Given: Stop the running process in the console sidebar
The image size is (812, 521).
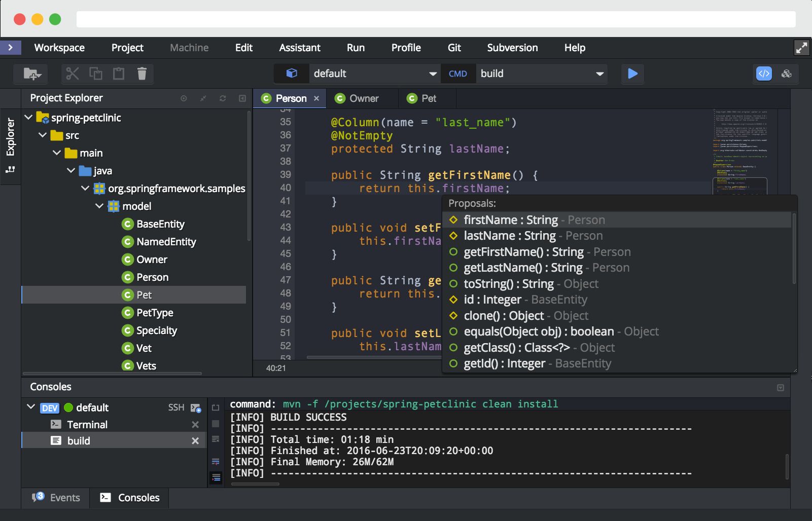Looking at the screenshot, I should (216, 424).
